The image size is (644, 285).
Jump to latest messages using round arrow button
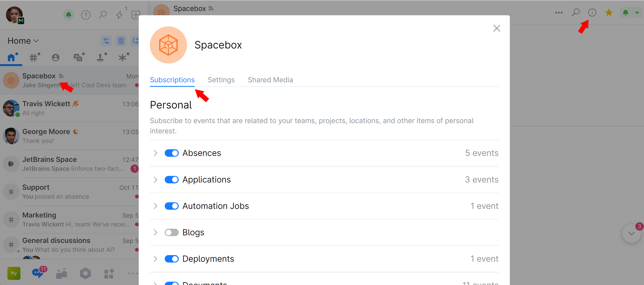point(631,233)
